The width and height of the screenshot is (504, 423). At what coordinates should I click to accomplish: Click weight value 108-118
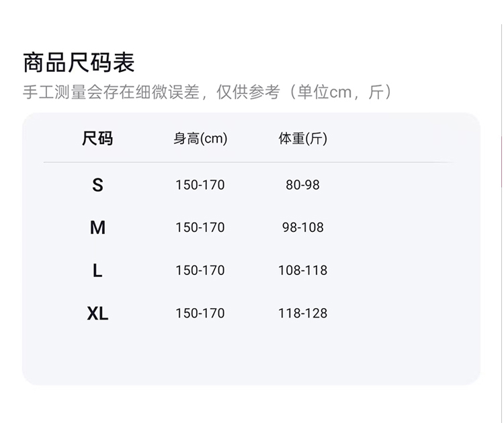pyautogui.click(x=303, y=270)
